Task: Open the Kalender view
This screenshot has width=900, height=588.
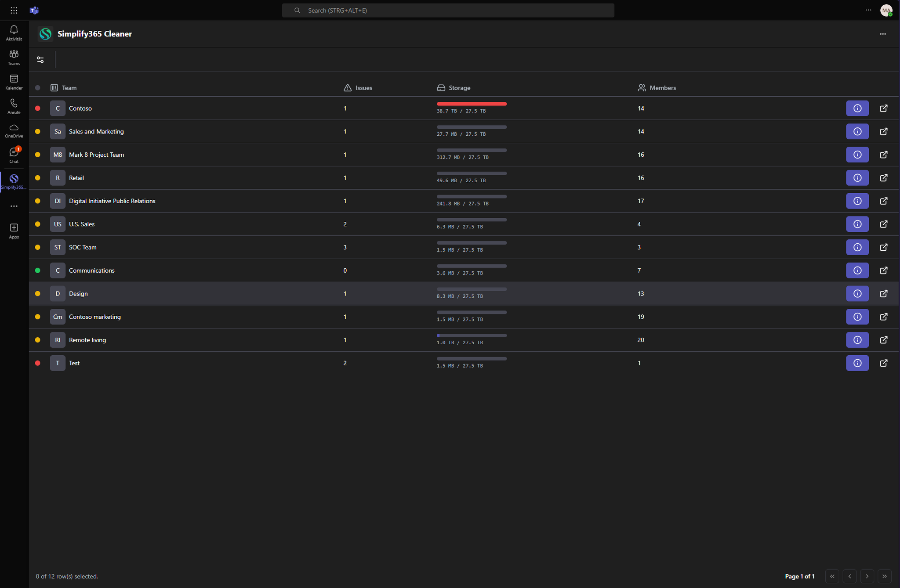Action: [x=14, y=82]
